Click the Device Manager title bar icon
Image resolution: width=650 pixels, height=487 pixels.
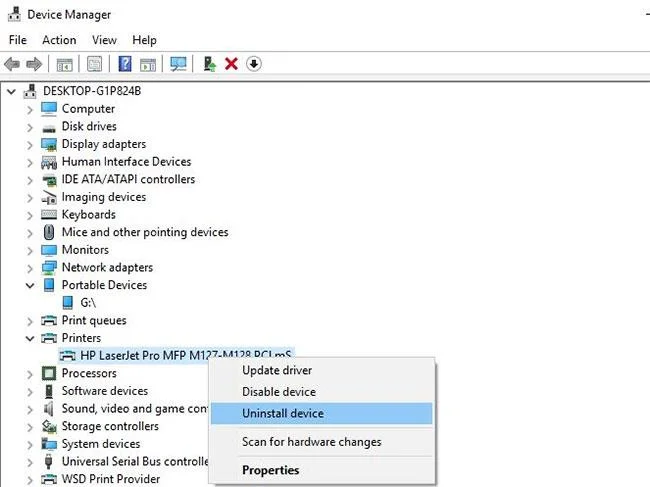point(14,14)
